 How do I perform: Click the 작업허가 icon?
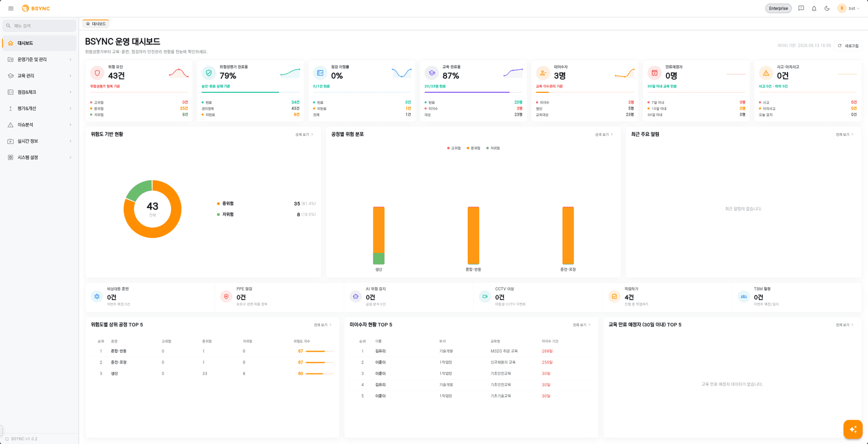coord(614,296)
